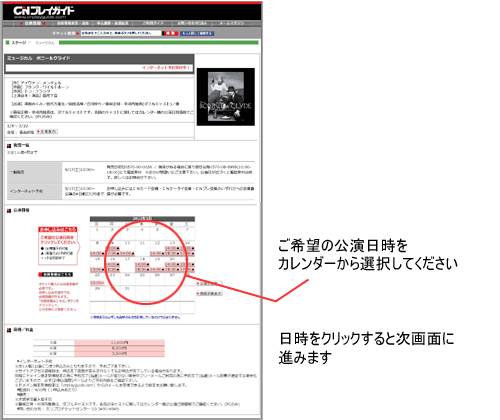Click the upper button right of calendar
The image size is (500, 420).
tap(209, 283)
